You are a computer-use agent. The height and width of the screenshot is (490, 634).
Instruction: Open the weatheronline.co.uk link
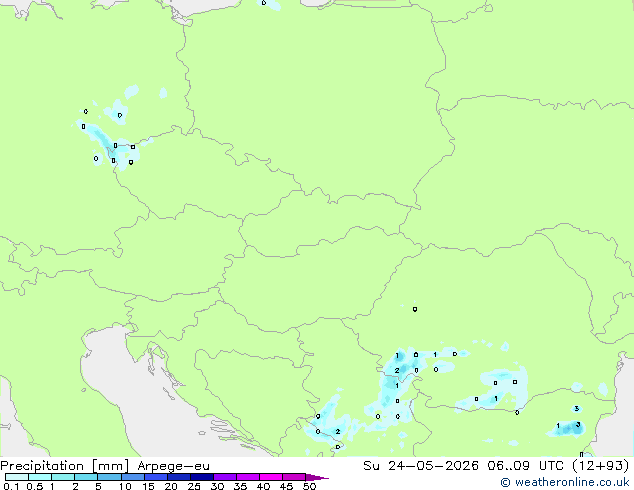coord(565,482)
